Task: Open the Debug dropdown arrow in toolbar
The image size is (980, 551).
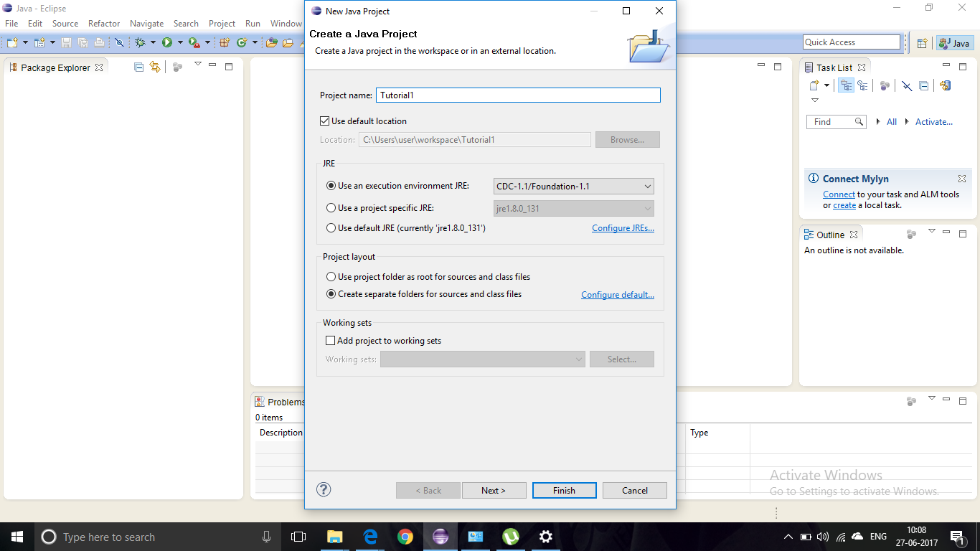Action: [x=153, y=42]
